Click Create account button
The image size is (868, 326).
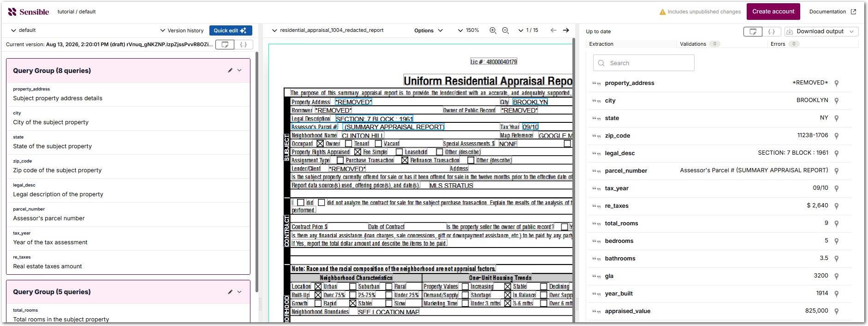773,12
